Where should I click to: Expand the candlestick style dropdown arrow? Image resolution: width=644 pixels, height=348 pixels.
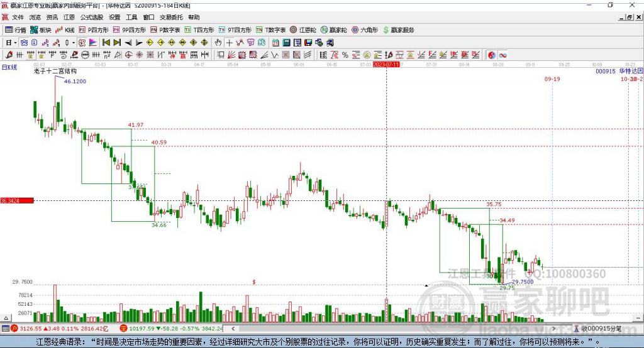point(74,43)
